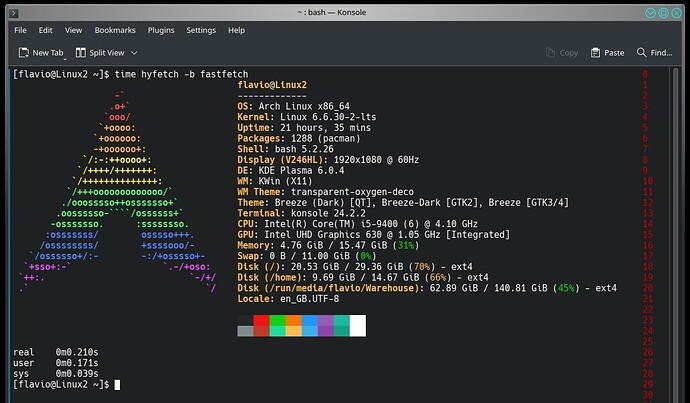The image size is (690, 403).
Task: Click the Split View icon
Action: click(x=81, y=53)
